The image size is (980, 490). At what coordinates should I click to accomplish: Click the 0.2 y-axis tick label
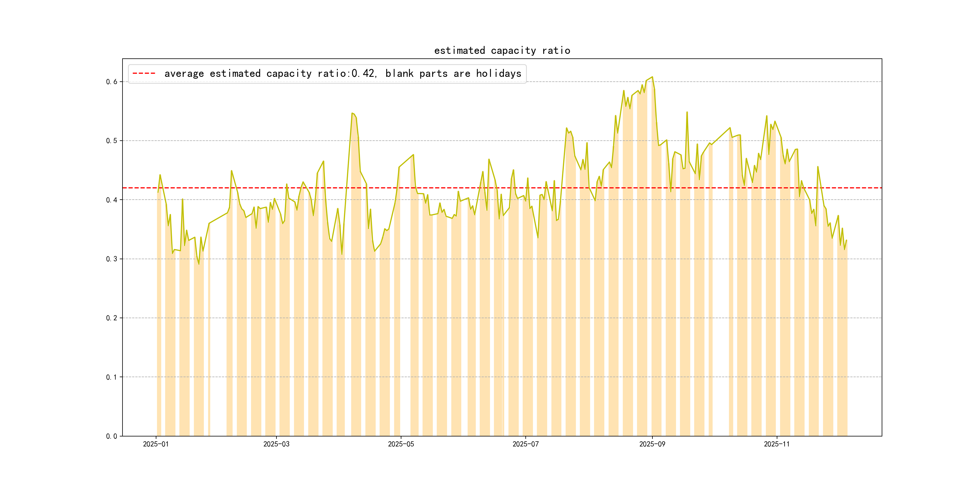[112, 318]
